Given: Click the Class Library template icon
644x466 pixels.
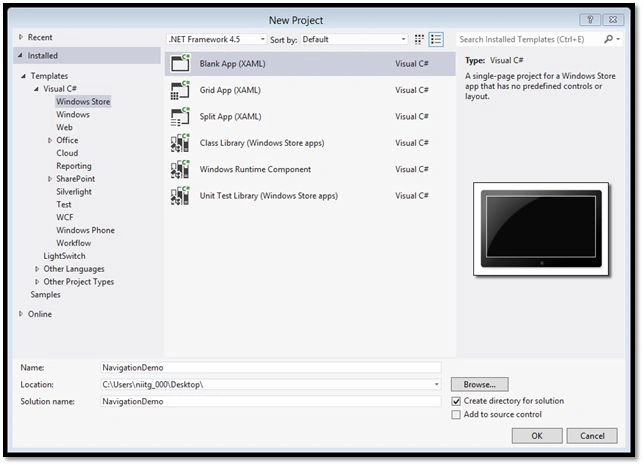Looking at the screenshot, I should point(180,143).
